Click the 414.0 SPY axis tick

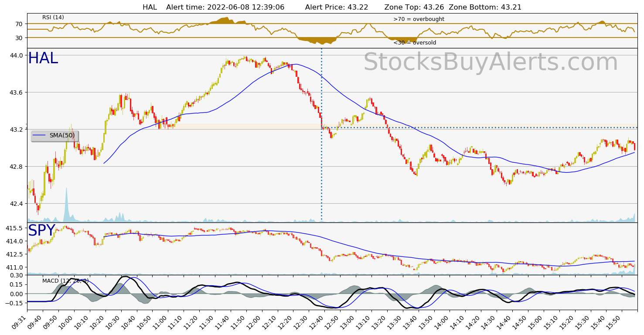tap(15, 241)
